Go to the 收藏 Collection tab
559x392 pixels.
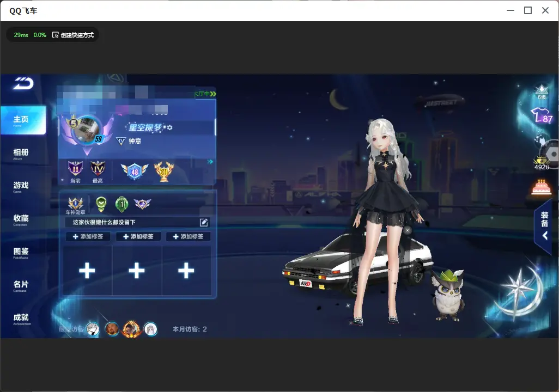tap(21, 220)
